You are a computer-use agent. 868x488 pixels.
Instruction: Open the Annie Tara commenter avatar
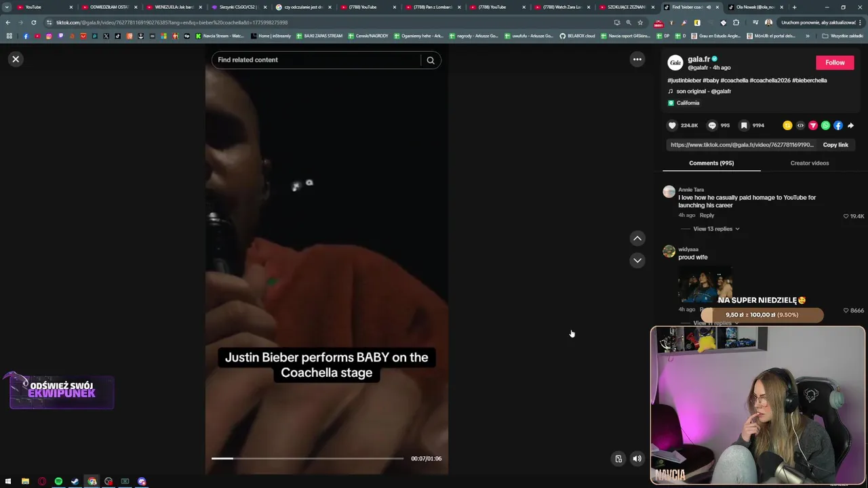(669, 192)
